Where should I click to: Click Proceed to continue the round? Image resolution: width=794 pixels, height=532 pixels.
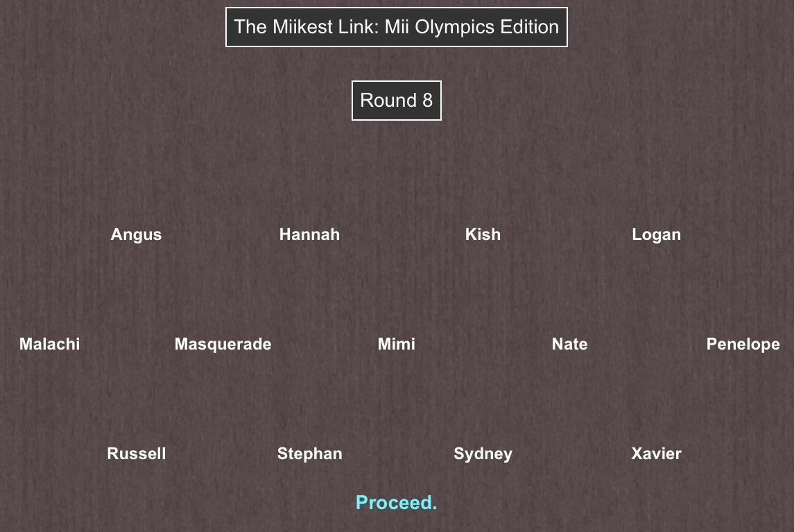point(396,502)
